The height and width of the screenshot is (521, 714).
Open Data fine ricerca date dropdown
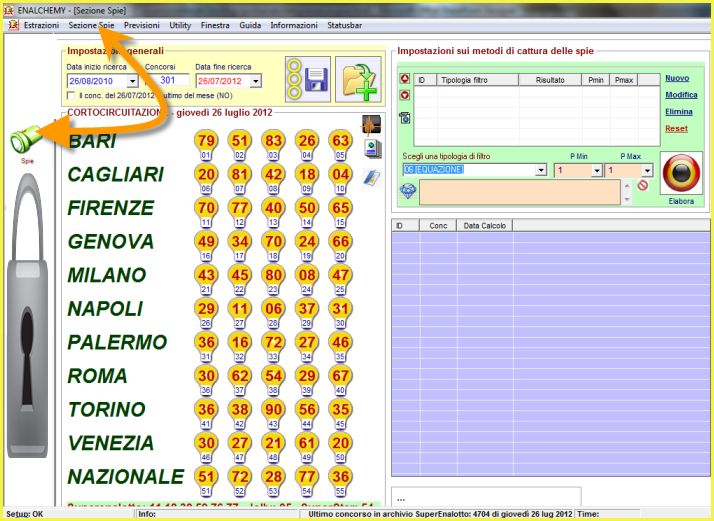(x=255, y=82)
